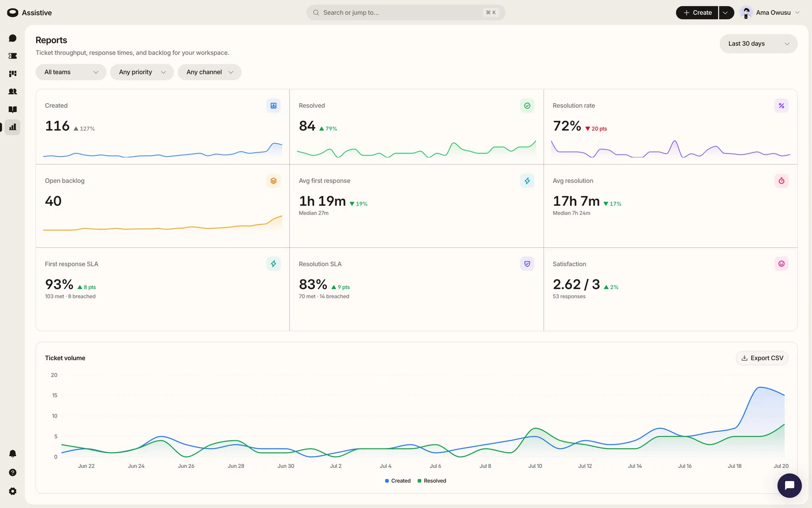
Task: Click the Satisfaction smiley icon
Action: coord(782,264)
